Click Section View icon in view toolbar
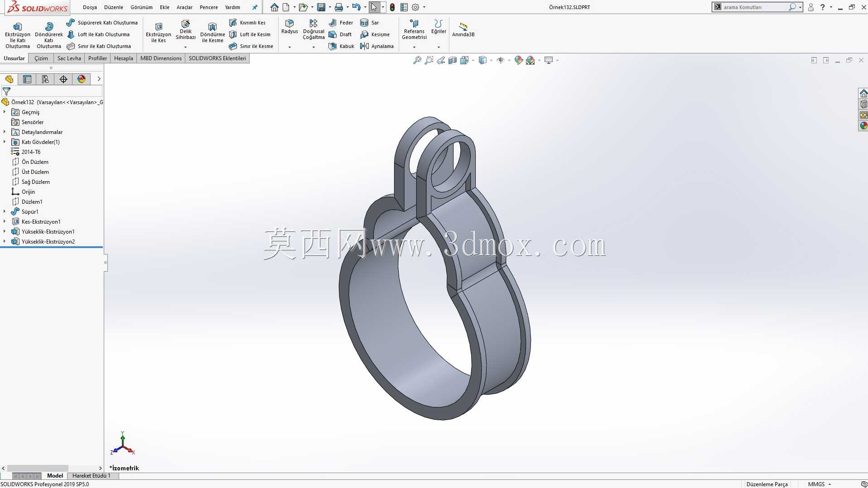Viewport: 868px width, 488px height. pos(453,60)
